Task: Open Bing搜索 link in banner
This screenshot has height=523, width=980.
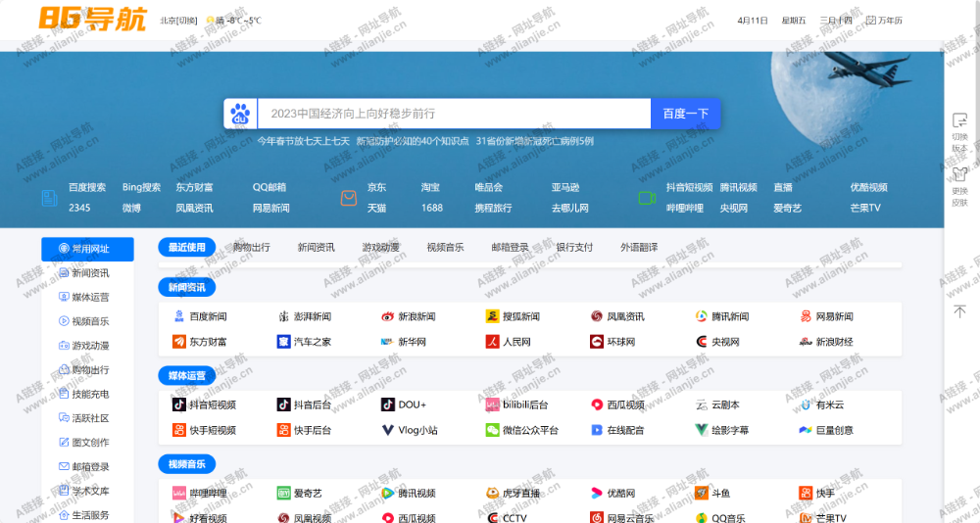Action: pyautogui.click(x=141, y=187)
